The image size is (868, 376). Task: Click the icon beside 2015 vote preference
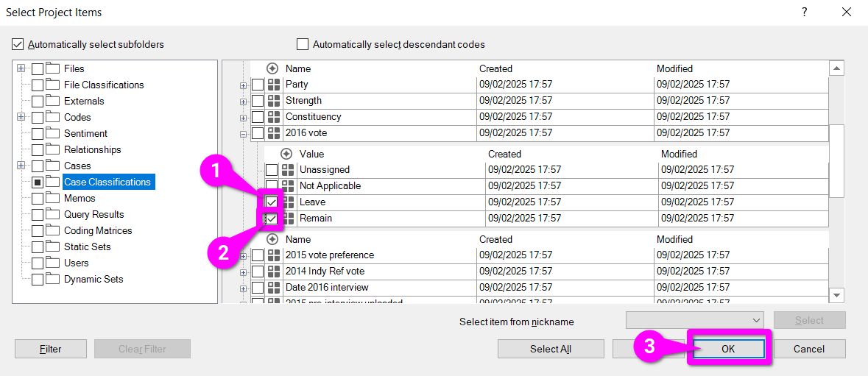tap(274, 255)
